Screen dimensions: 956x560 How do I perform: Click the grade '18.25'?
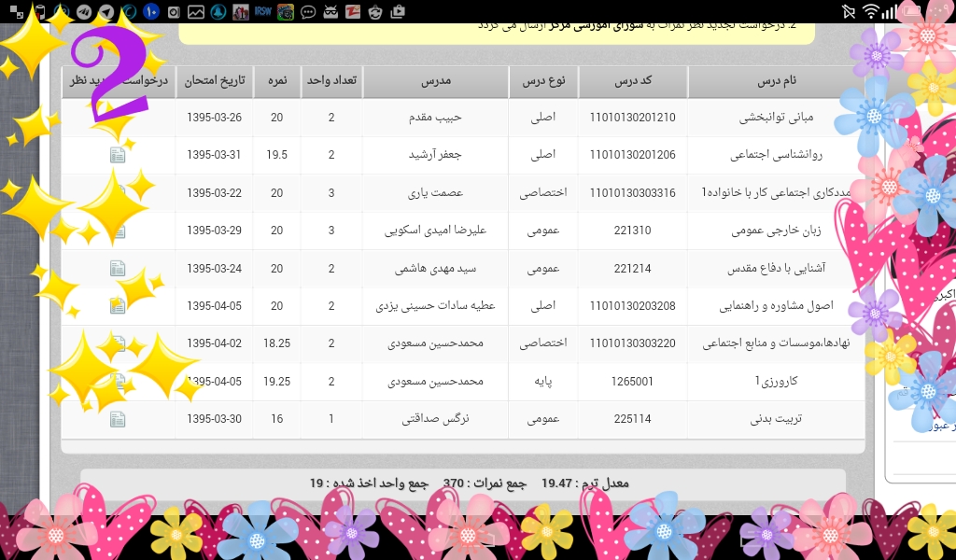click(x=276, y=343)
